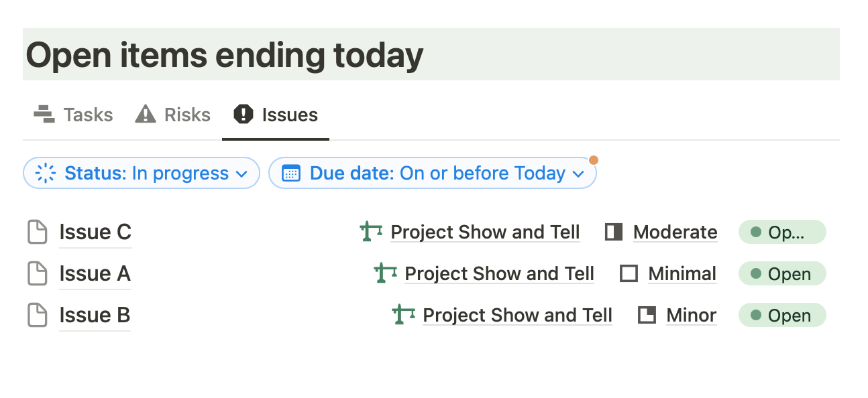Screen dimensions: 868x398
Task: Click the truncated Op... status pill on Issue C
Action: [782, 232]
